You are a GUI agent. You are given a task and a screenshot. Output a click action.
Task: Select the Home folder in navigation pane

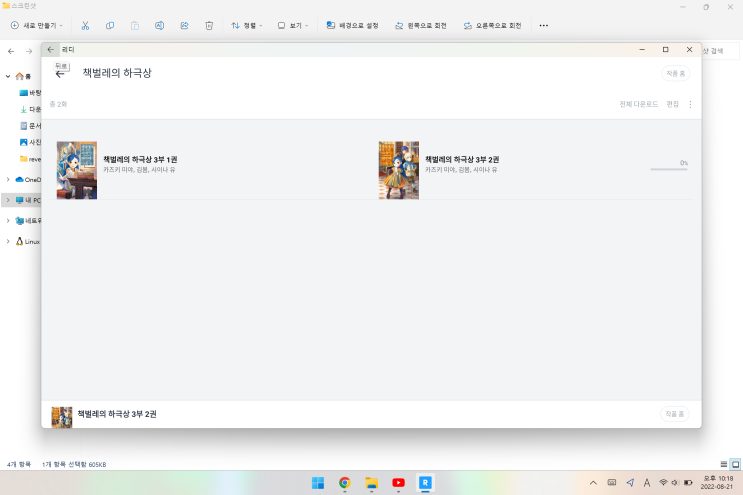[23, 76]
